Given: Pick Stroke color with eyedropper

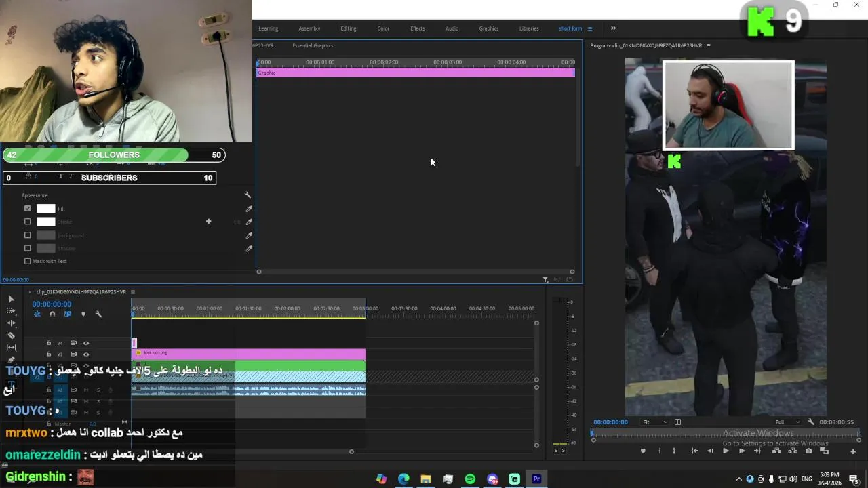Looking at the screenshot, I should pyautogui.click(x=249, y=222).
